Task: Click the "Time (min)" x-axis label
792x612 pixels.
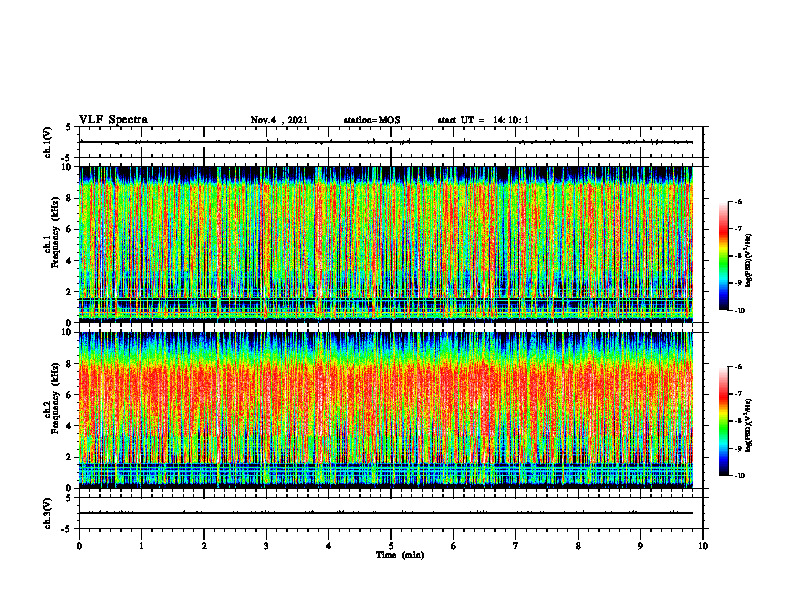Action: pyautogui.click(x=400, y=555)
